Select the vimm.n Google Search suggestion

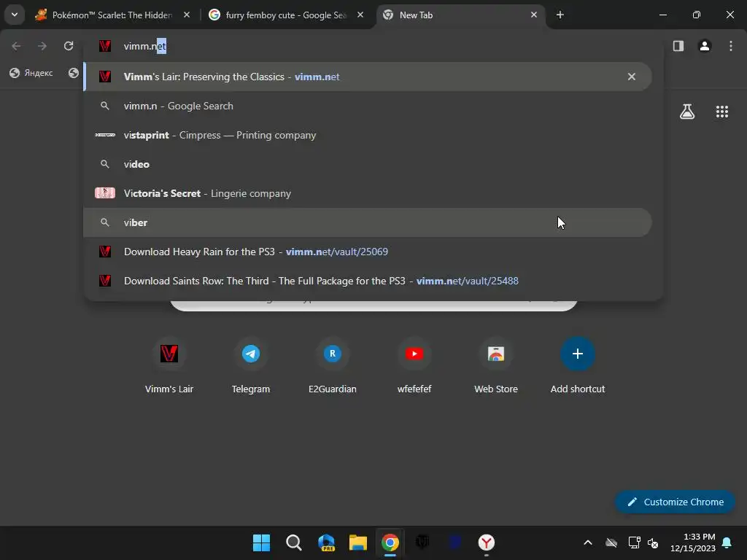click(x=368, y=106)
